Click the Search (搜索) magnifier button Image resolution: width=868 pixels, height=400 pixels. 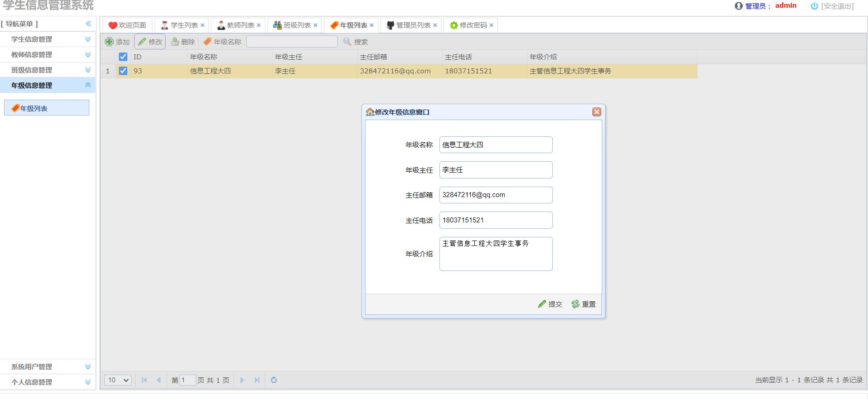click(x=356, y=42)
